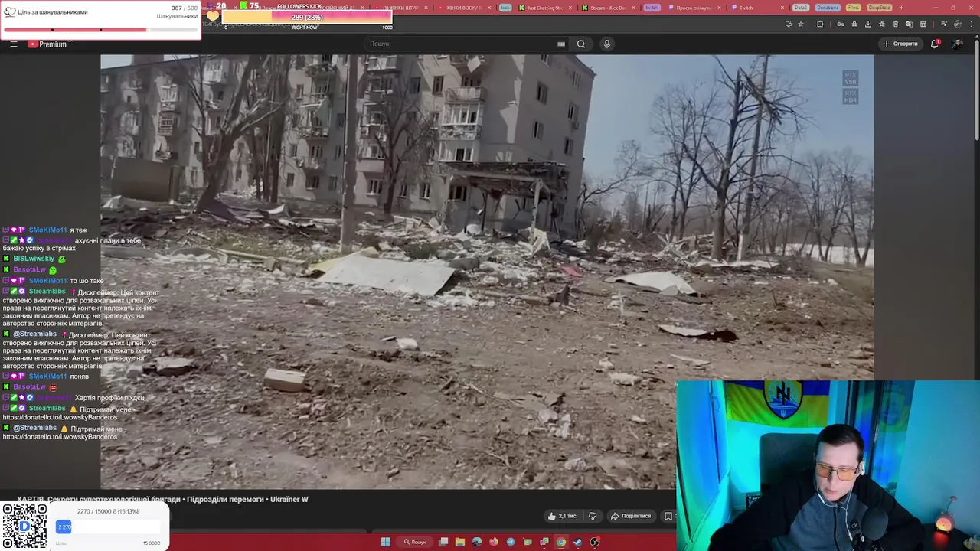
Task: Expand the DeepState tab group
Action: [880, 8]
